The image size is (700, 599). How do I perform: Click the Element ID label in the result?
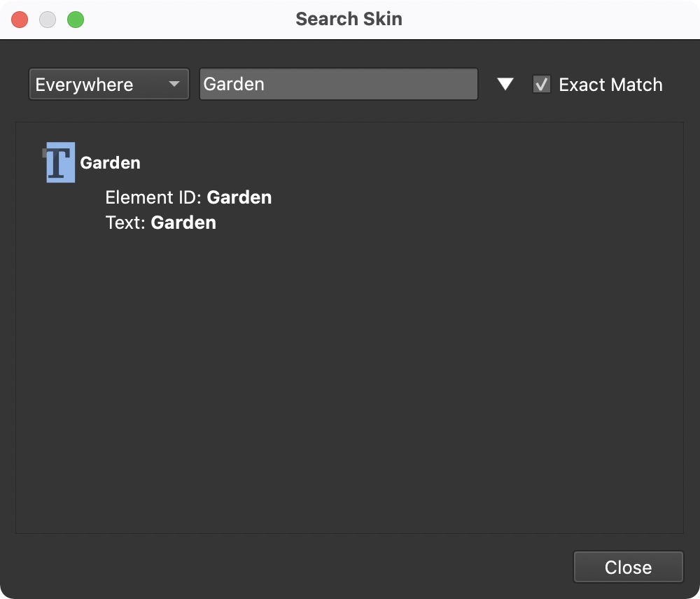[x=153, y=198]
